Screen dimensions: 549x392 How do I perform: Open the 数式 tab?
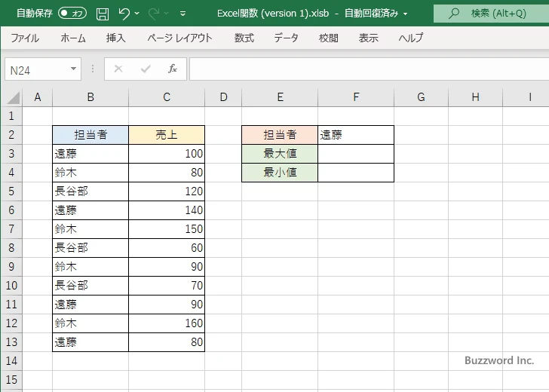(244, 38)
